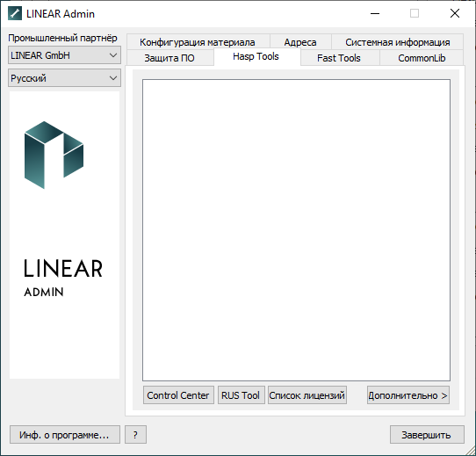Minimize the LINEAR Admin window
Viewport: 476px width, 456px height.
pos(375,14)
